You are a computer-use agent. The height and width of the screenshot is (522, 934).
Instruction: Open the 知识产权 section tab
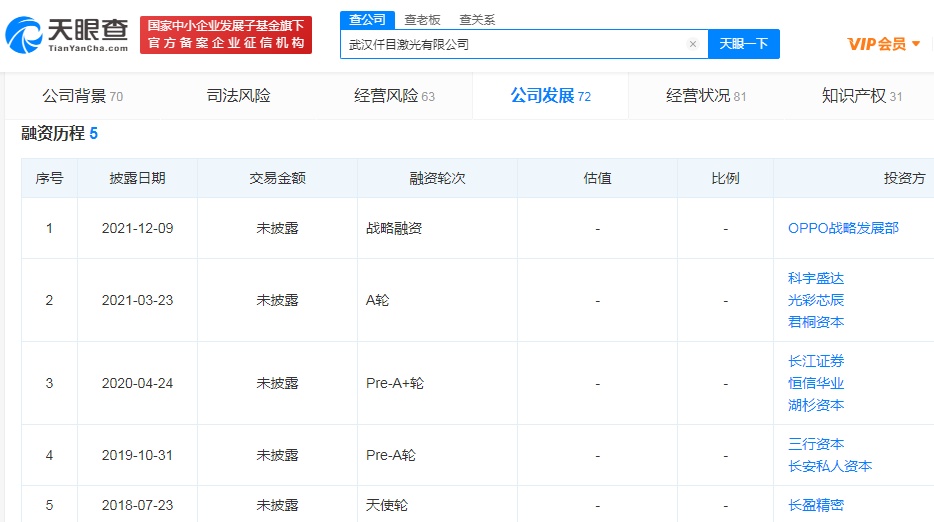point(861,96)
